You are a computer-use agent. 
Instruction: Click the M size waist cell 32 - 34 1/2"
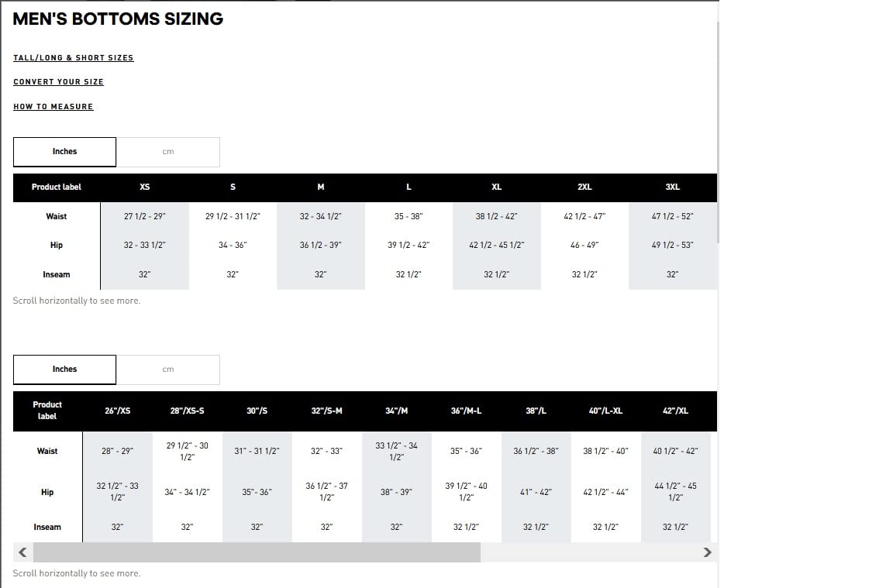click(321, 217)
